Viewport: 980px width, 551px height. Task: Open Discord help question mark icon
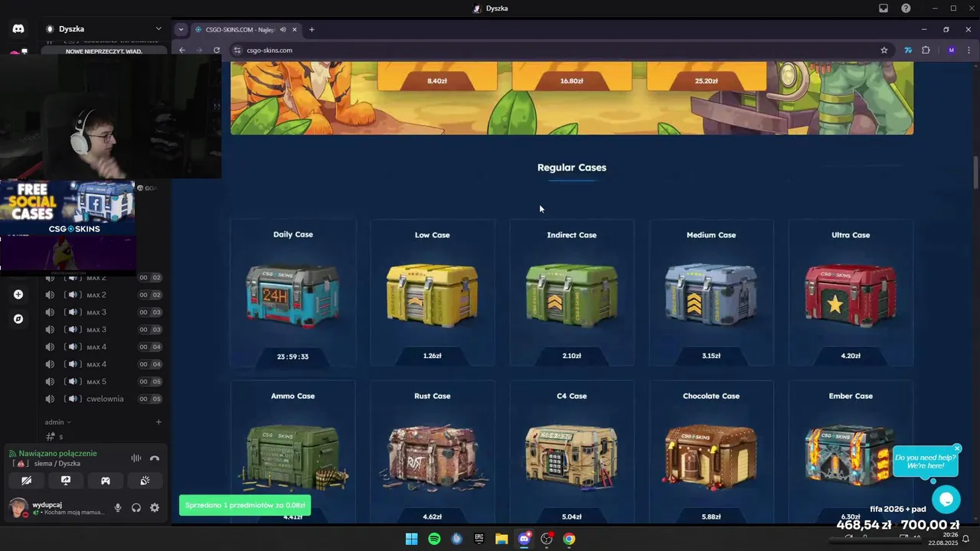click(906, 8)
